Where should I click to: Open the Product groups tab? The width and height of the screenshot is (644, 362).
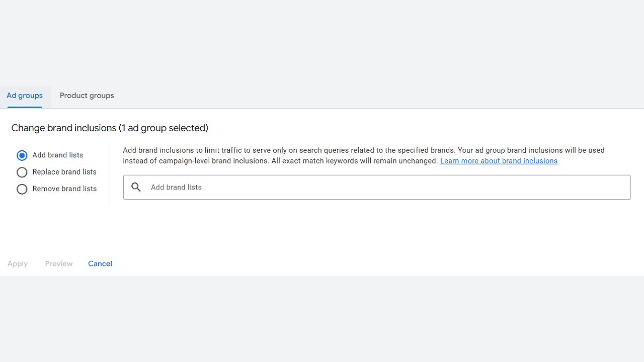pos(87,96)
